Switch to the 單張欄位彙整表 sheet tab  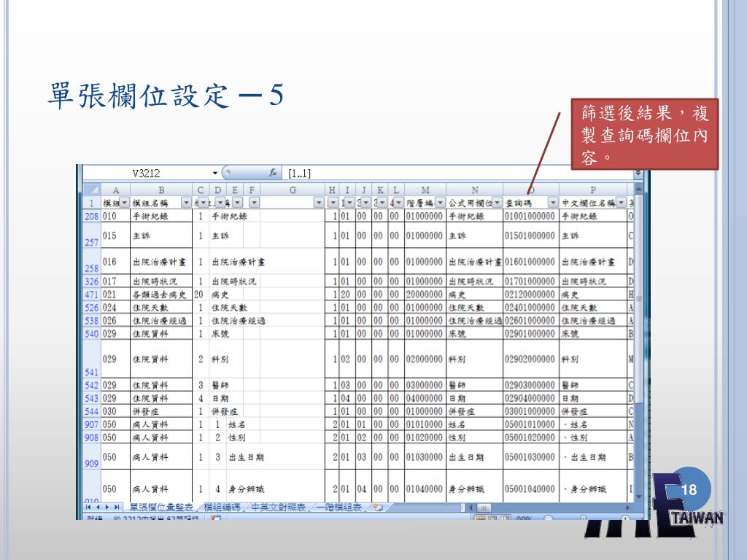(161, 507)
